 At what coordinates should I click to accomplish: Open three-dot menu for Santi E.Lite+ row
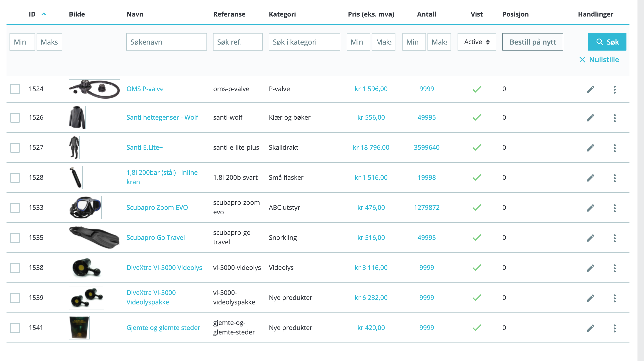click(x=614, y=148)
